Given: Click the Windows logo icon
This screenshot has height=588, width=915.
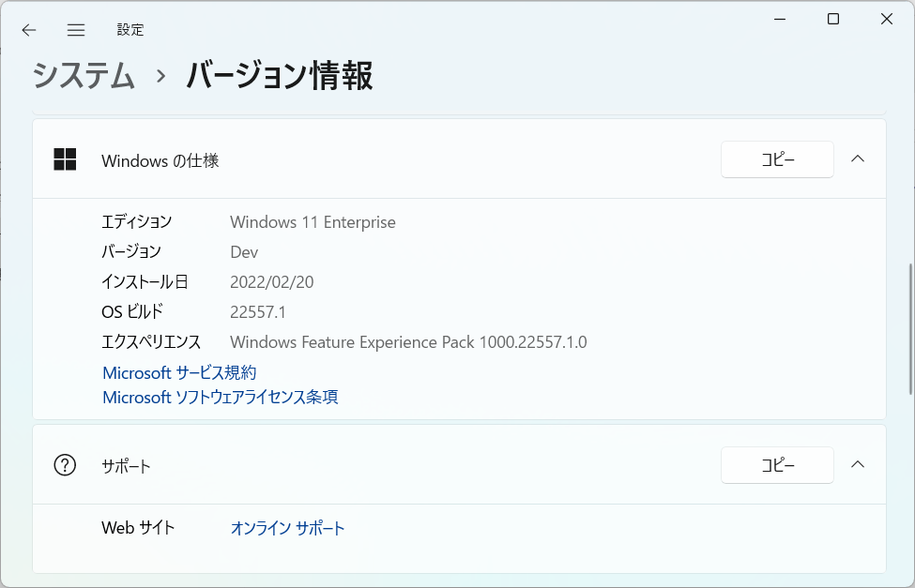Looking at the screenshot, I should coord(65,159).
